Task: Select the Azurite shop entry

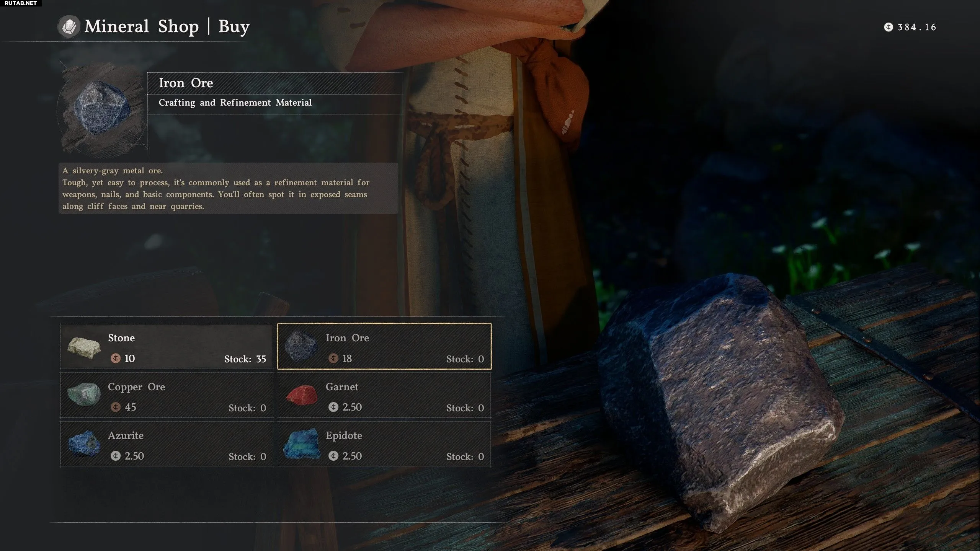Action: click(x=167, y=444)
